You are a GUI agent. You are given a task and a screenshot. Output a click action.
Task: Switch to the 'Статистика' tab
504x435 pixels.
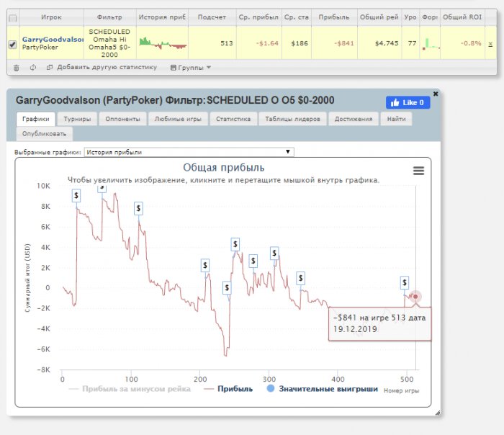point(233,119)
